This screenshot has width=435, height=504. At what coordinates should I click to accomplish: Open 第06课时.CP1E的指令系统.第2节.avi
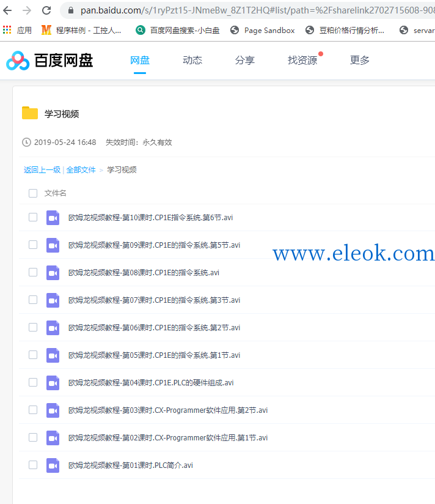[x=154, y=327]
